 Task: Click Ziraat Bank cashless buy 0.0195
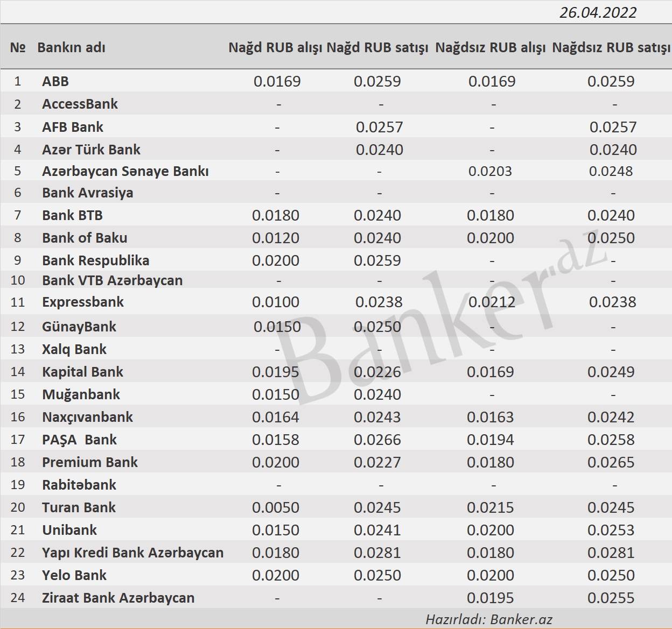pos(491,598)
